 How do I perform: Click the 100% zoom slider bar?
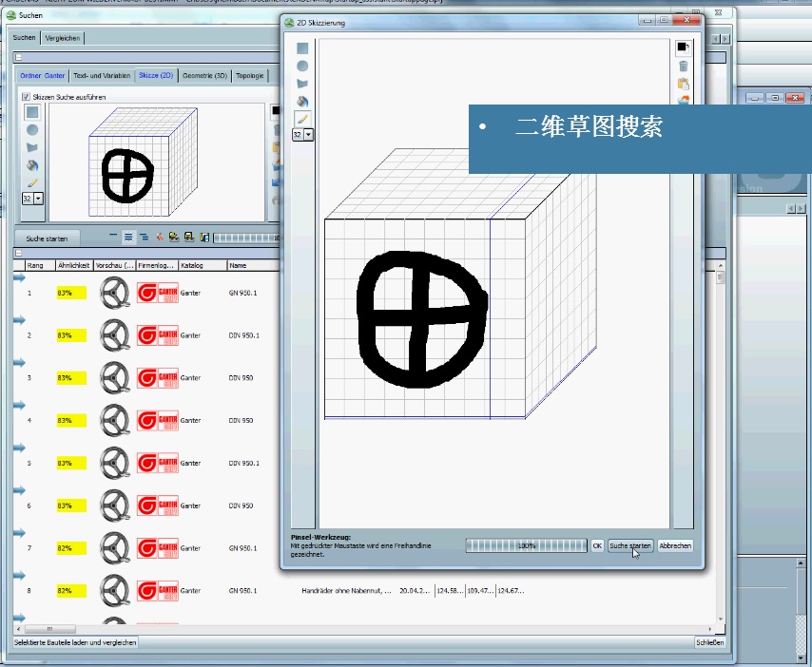(x=526, y=546)
